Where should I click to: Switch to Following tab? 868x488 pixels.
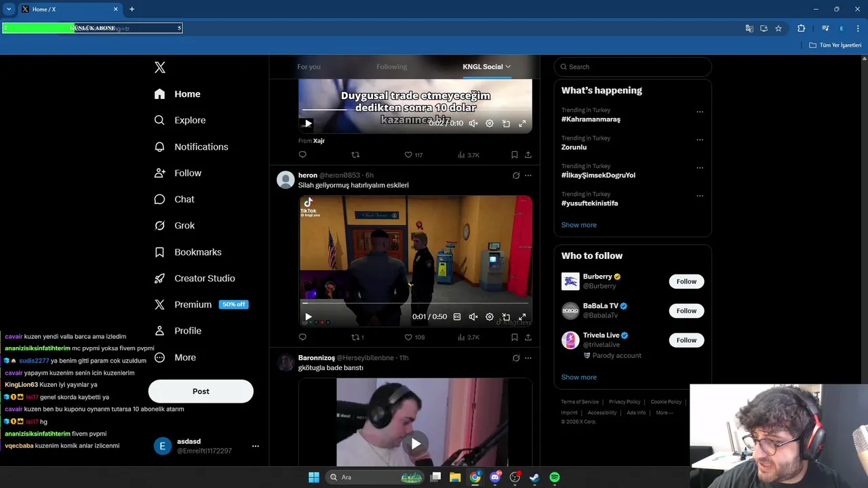392,66
